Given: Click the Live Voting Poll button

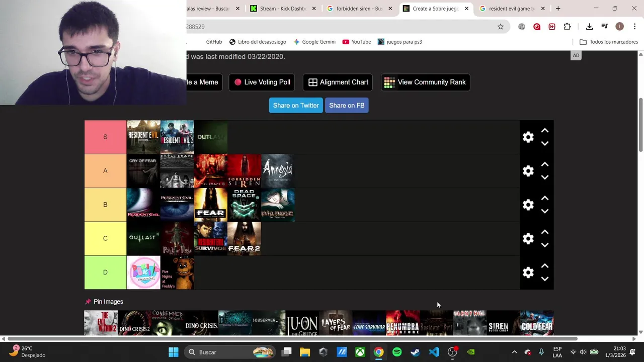Looking at the screenshot, I should click(x=262, y=82).
